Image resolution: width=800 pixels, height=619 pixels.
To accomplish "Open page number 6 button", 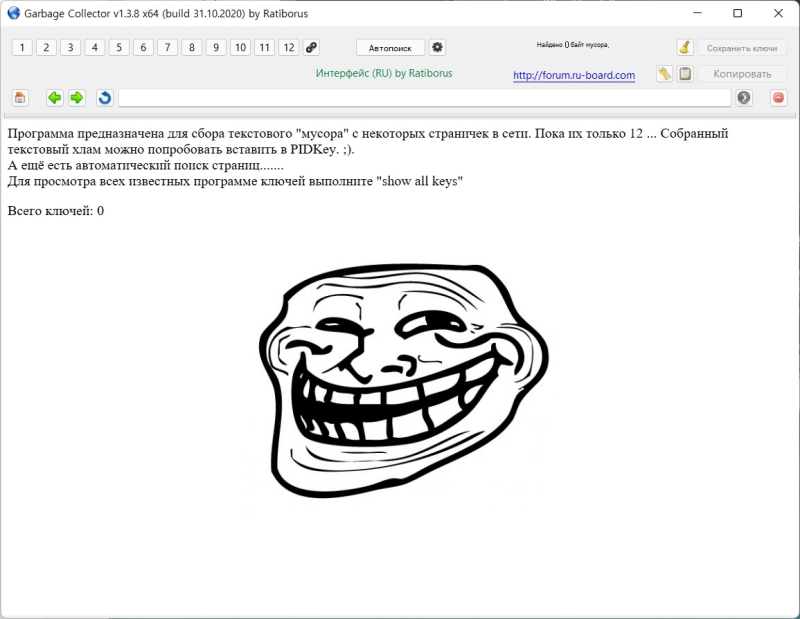I will tap(143, 47).
